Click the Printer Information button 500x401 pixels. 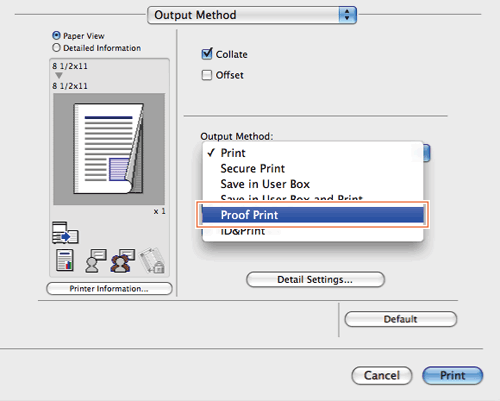click(x=109, y=289)
